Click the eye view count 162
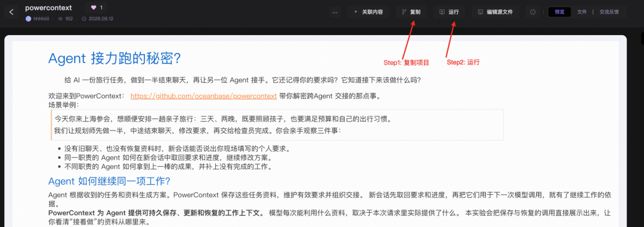Screen dimensions: 644x227 (x=66, y=19)
